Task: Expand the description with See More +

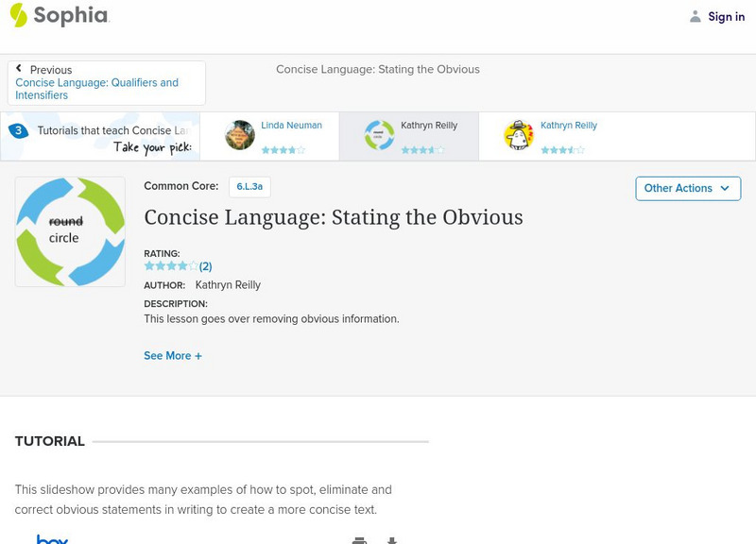Action: 173,356
